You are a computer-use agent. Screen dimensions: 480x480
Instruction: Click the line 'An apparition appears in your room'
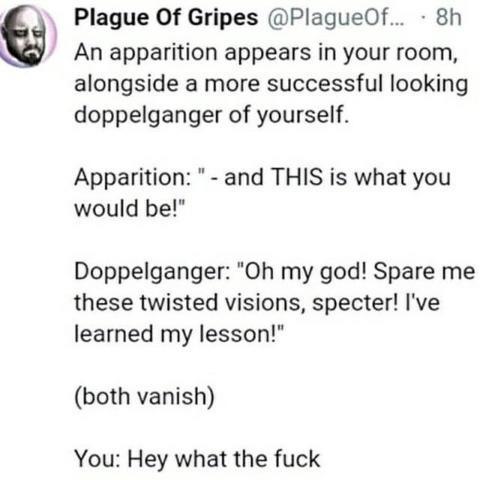(x=266, y=53)
